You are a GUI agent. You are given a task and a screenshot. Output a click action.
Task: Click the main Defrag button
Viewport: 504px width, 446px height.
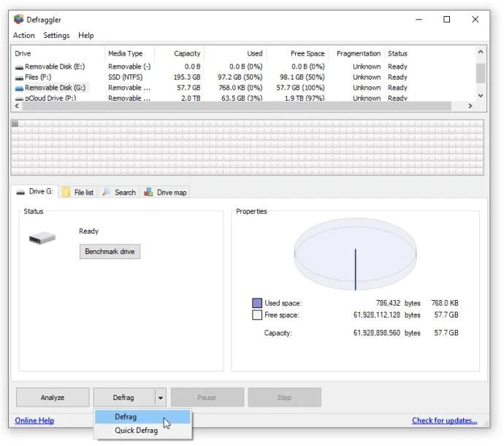point(124,398)
